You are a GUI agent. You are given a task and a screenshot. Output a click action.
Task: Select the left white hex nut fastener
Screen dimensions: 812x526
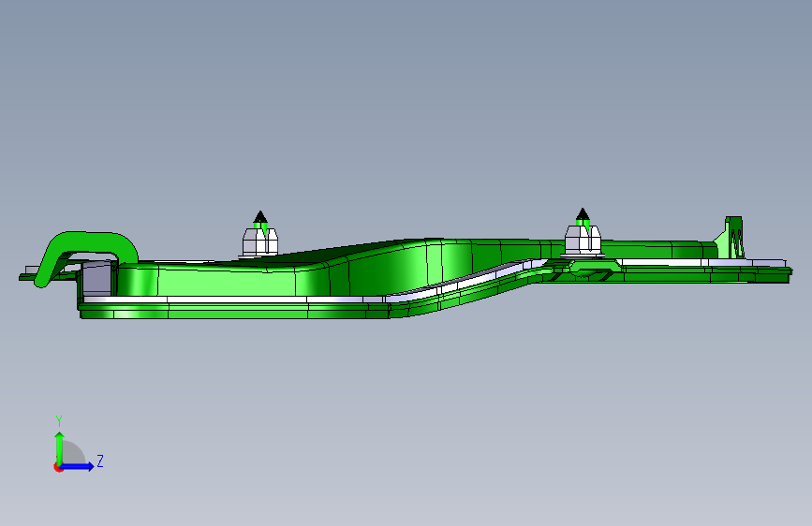260,241
